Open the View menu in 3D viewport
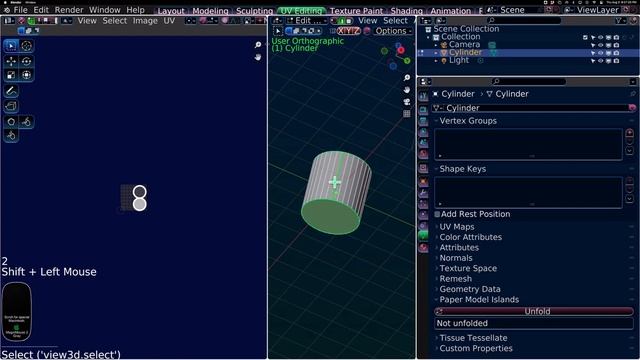The height and width of the screenshot is (360, 640). coord(367,20)
